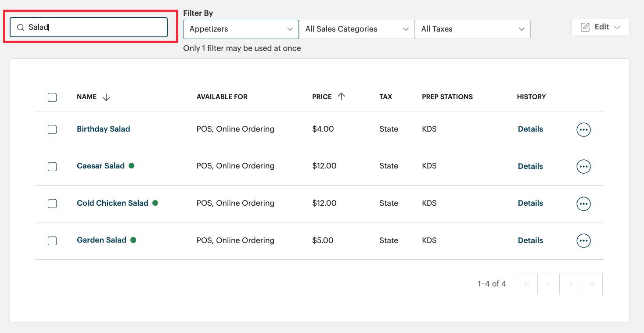The width and height of the screenshot is (644, 333).
Task: Open Details for Birthday Salad
Action: [530, 129]
